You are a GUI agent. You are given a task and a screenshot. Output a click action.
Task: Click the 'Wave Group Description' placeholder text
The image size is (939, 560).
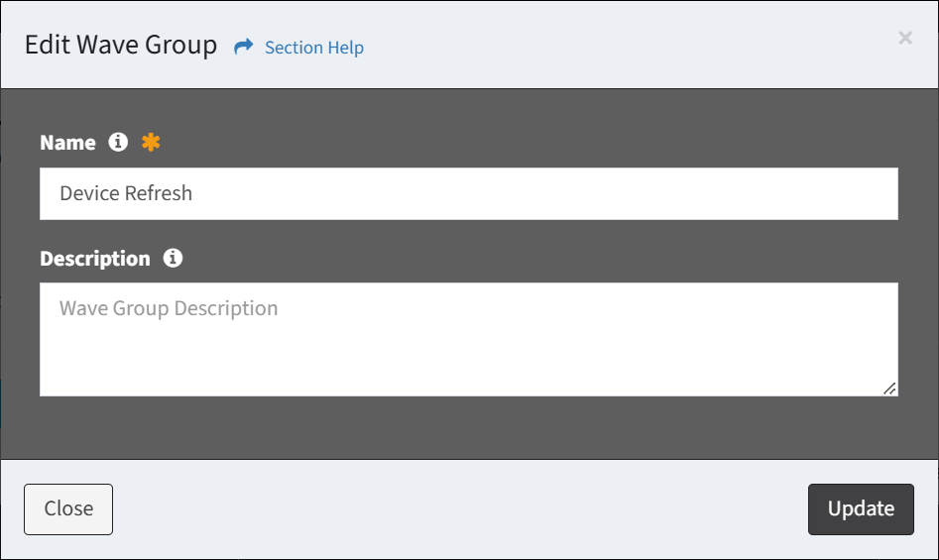click(169, 308)
